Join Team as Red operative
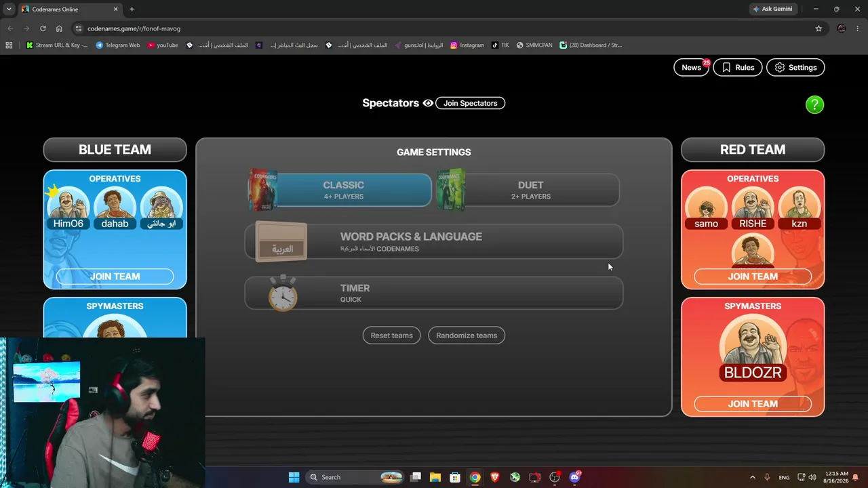The width and height of the screenshot is (868, 488). 753,277
